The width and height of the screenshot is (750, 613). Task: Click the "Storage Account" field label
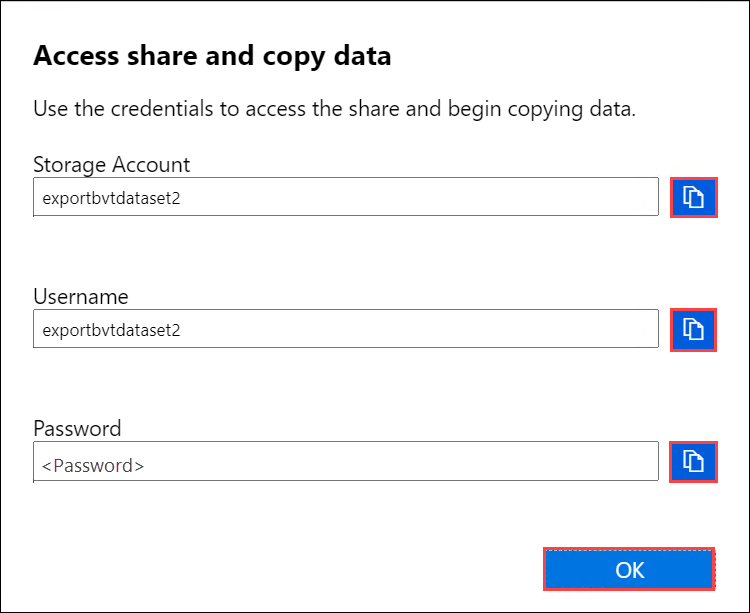tap(111, 164)
